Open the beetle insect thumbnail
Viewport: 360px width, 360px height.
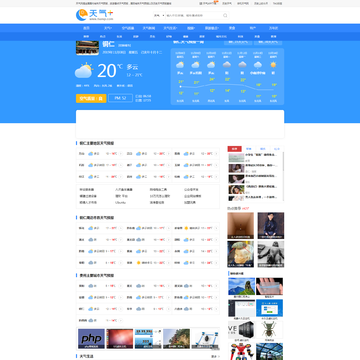pos(269,330)
